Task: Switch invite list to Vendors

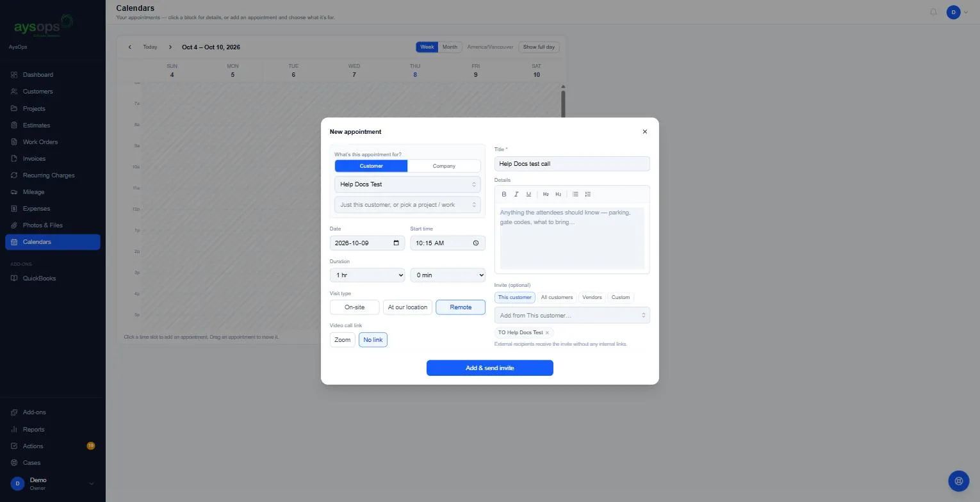Action: click(592, 297)
